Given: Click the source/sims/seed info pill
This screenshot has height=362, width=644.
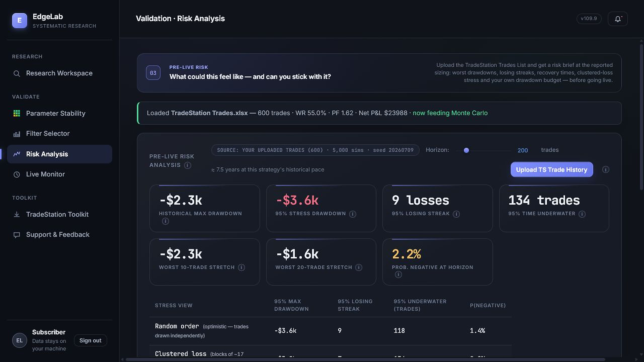Looking at the screenshot, I should pyautogui.click(x=315, y=150).
